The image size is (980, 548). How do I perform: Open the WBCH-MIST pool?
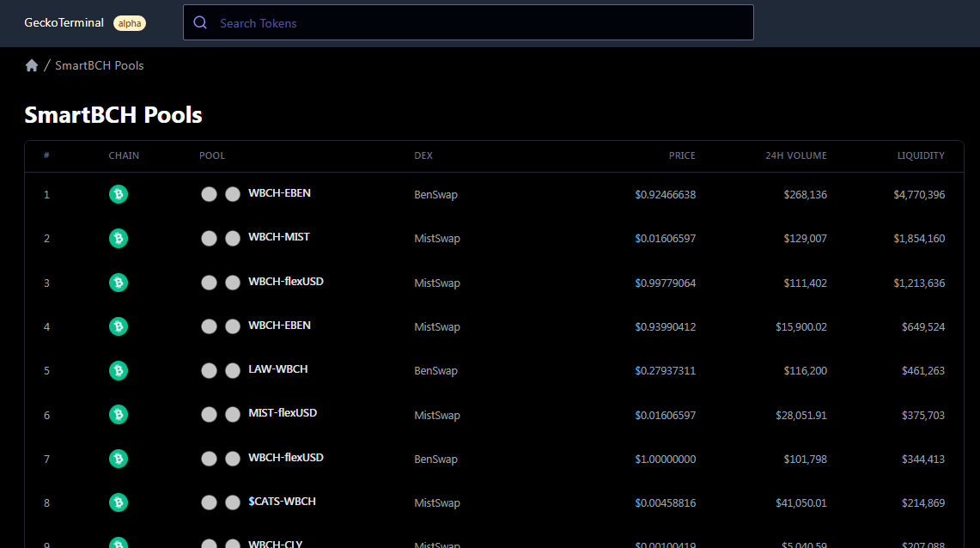279,237
